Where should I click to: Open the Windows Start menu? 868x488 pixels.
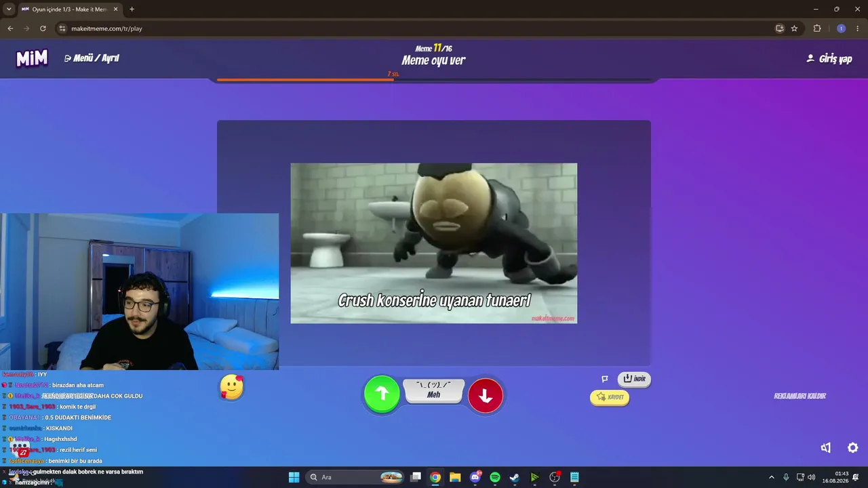[x=294, y=477]
